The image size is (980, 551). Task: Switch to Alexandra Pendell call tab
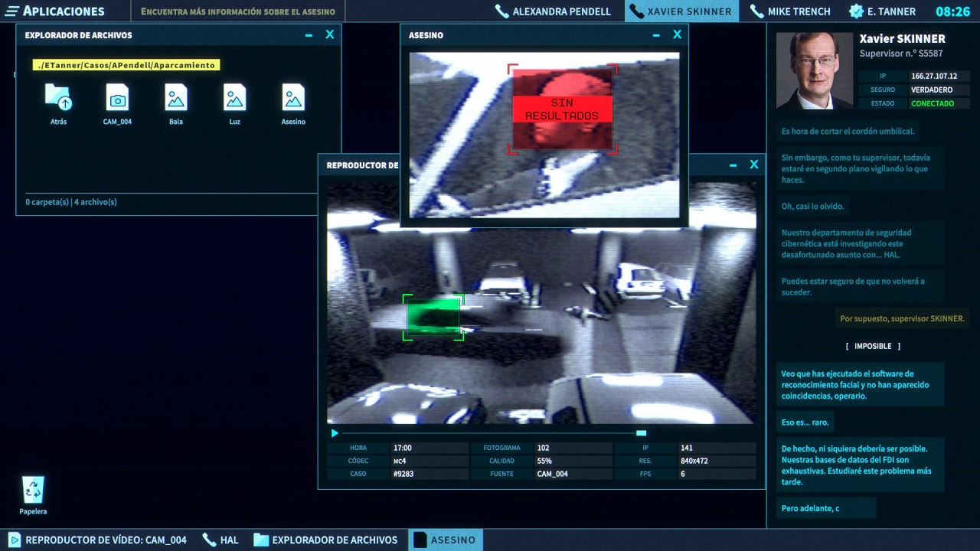tap(553, 11)
